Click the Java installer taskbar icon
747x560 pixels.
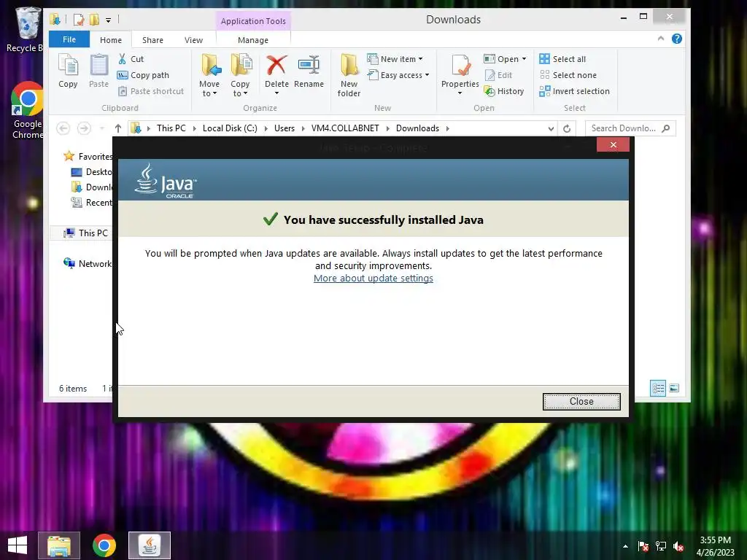click(x=150, y=545)
